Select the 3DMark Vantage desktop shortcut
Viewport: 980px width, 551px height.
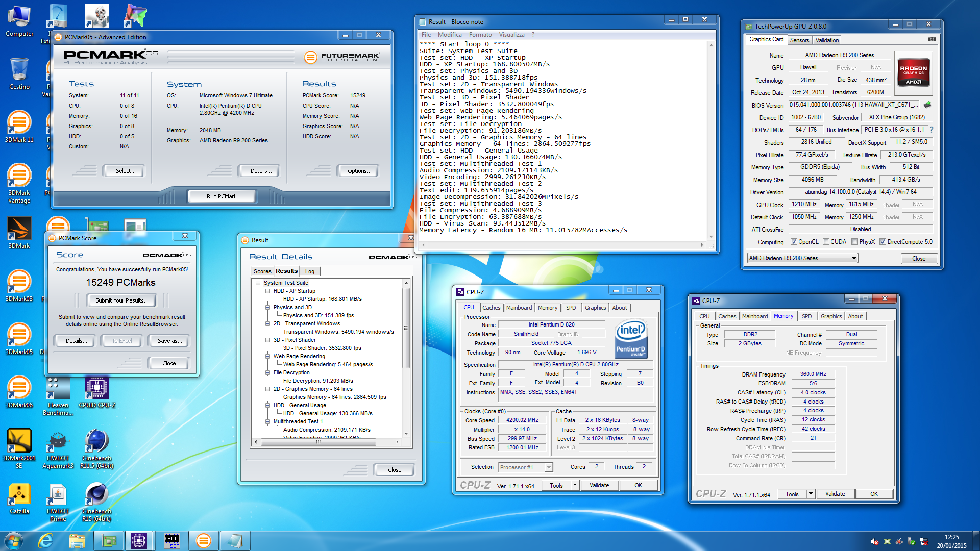[x=19, y=183]
